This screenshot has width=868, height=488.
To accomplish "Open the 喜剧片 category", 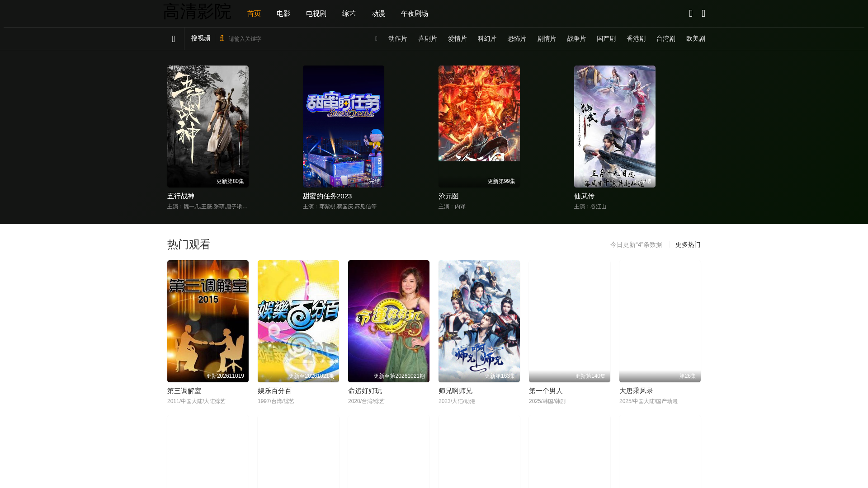I will click(x=428, y=39).
